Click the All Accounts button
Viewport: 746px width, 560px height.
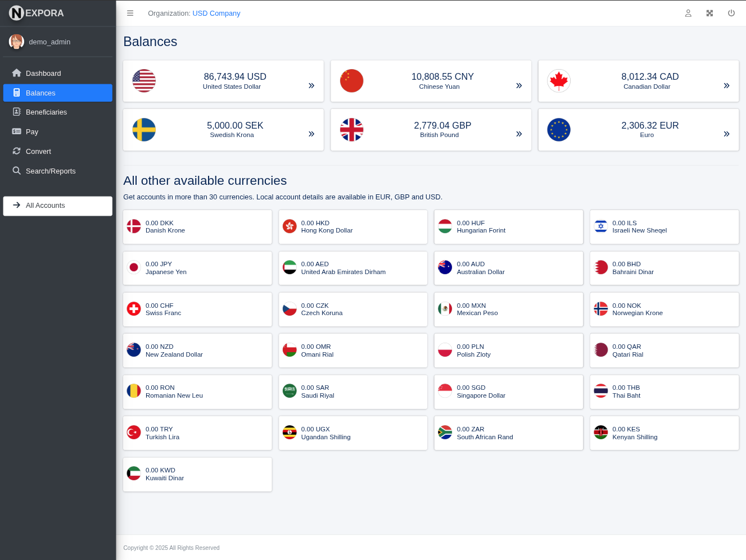pyautogui.click(x=57, y=206)
